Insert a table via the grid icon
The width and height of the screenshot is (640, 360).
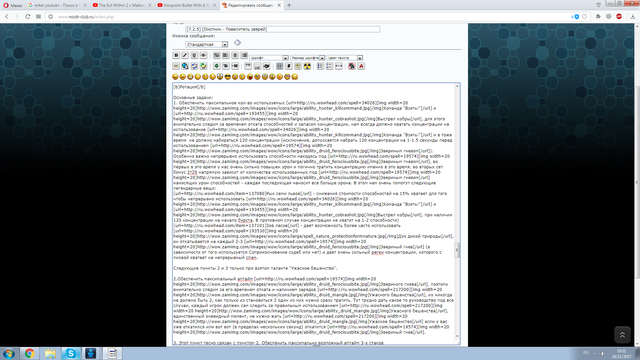coord(280,66)
